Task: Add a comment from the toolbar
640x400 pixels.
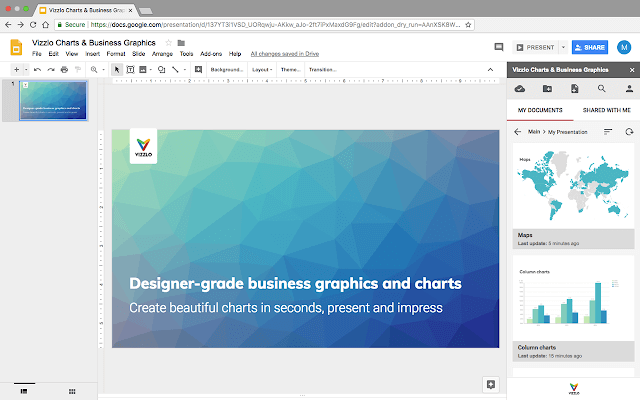Action: (x=198, y=70)
